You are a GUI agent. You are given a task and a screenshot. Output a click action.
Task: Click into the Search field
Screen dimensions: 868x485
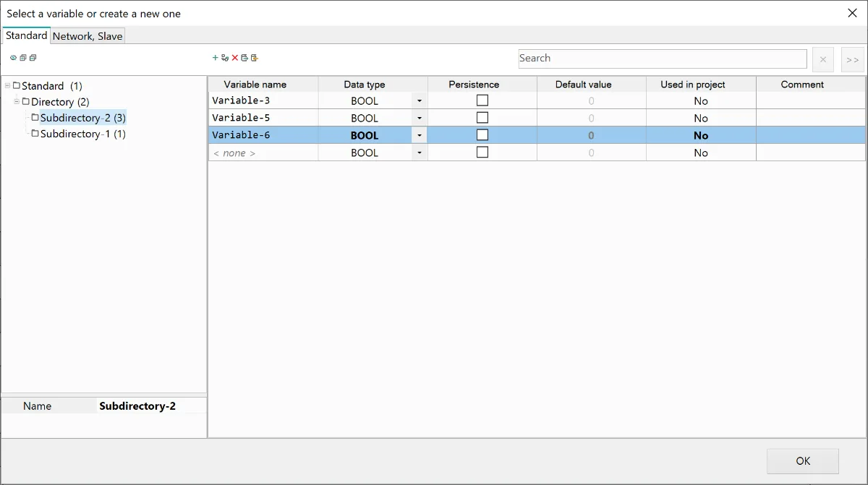click(x=662, y=59)
